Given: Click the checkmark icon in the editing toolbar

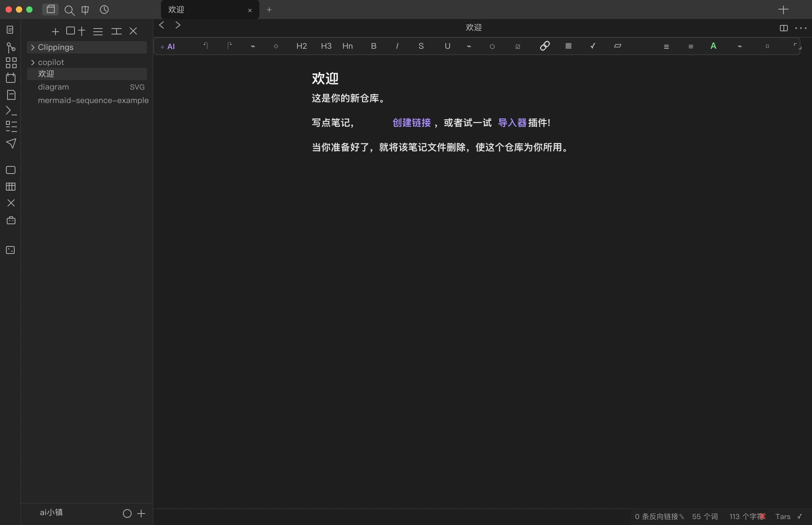Looking at the screenshot, I should [593, 46].
